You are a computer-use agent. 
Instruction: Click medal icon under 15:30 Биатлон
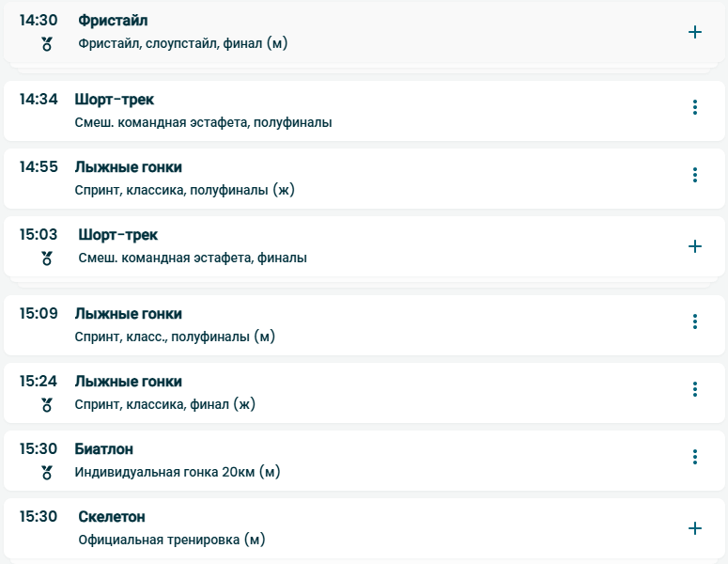(x=47, y=473)
